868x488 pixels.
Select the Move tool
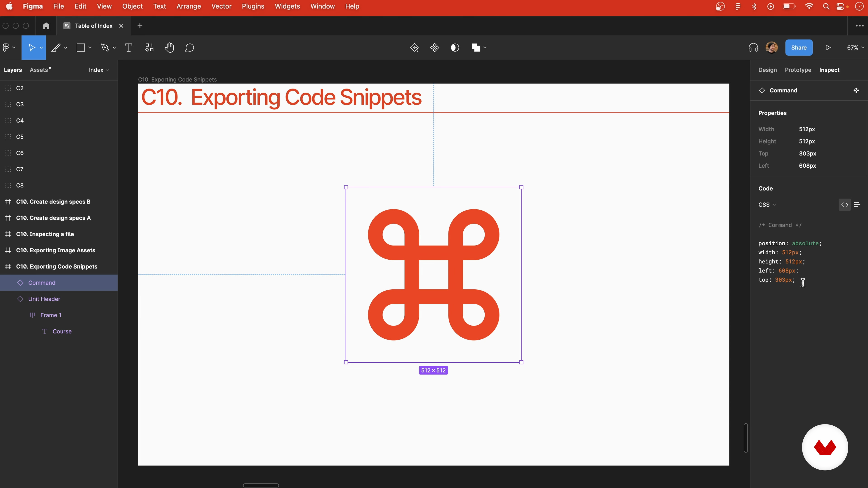tap(32, 47)
